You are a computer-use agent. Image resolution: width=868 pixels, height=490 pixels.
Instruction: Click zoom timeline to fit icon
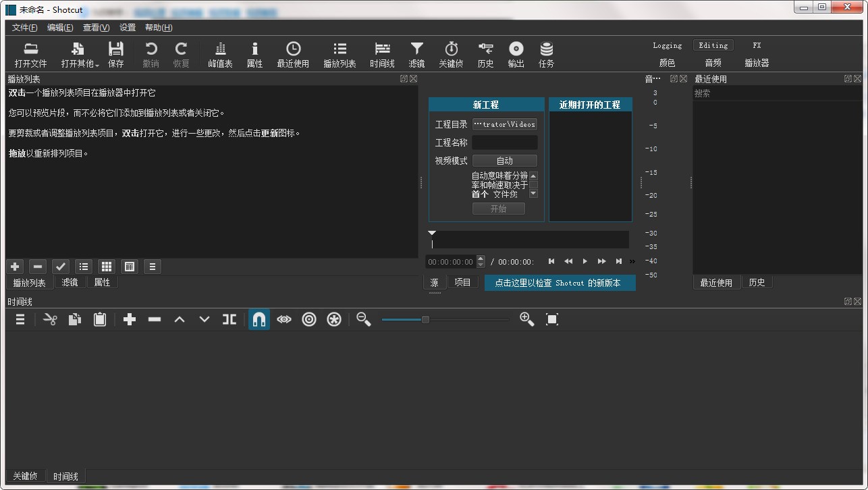(x=551, y=319)
